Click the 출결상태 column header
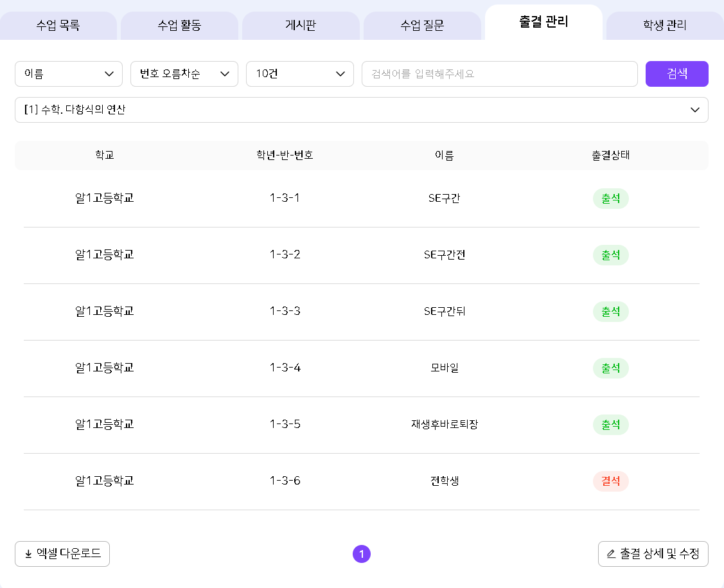724x588 pixels. 610,156
